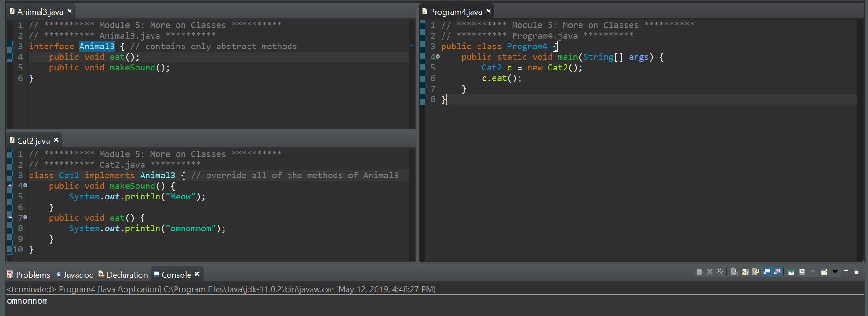This screenshot has width=868, height=316.
Task: Click 'eat' method declaration in Animal3.java
Action: coord(117,57)
